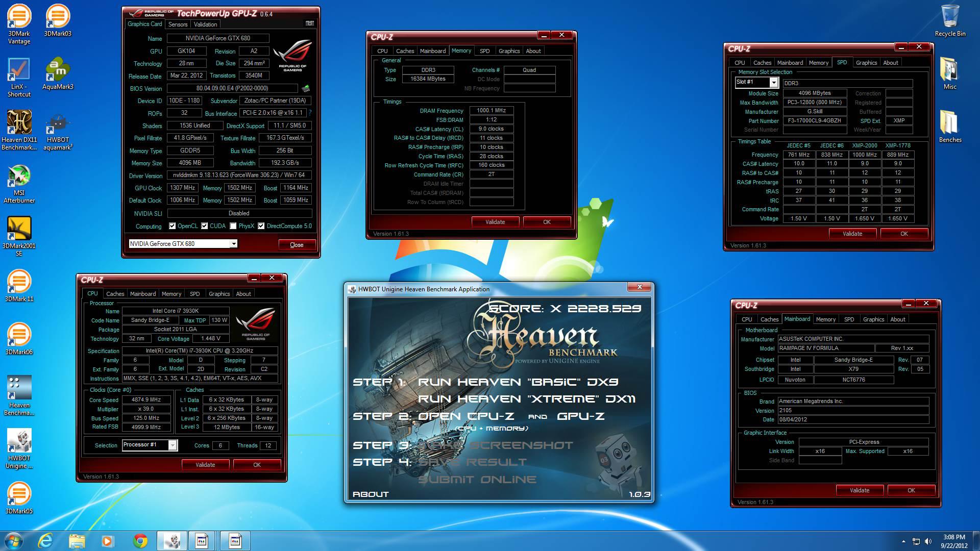Click RUN HEAVEN "XTREME" DX11
The height and width of the screenshot is (551, 980).
click(527, 399)
